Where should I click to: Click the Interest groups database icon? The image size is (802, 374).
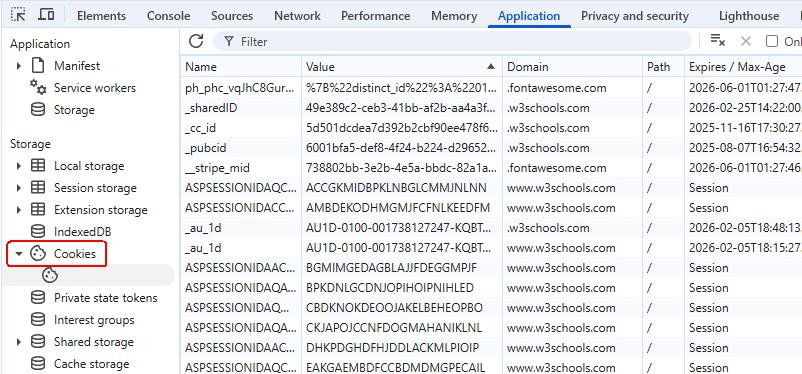point(38,320)
